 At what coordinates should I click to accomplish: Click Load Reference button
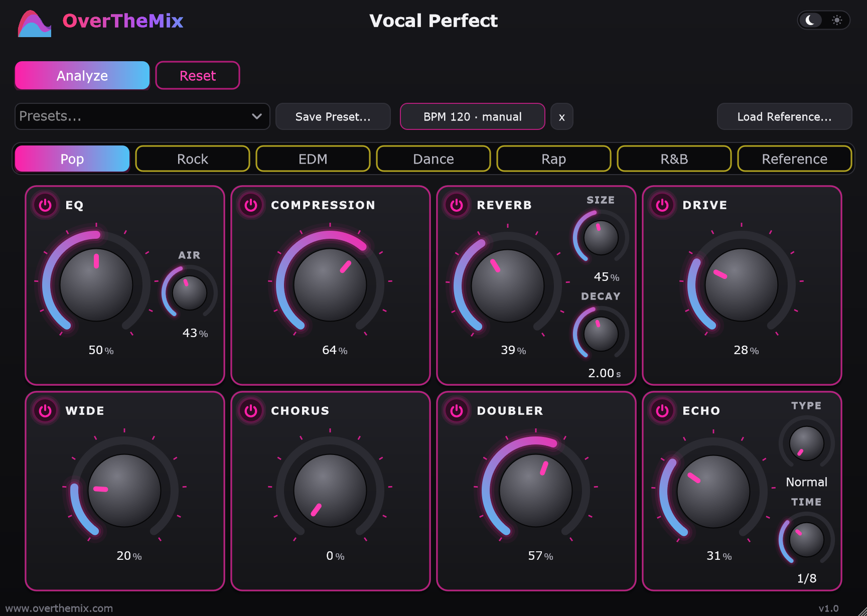(x=785, y=117)
